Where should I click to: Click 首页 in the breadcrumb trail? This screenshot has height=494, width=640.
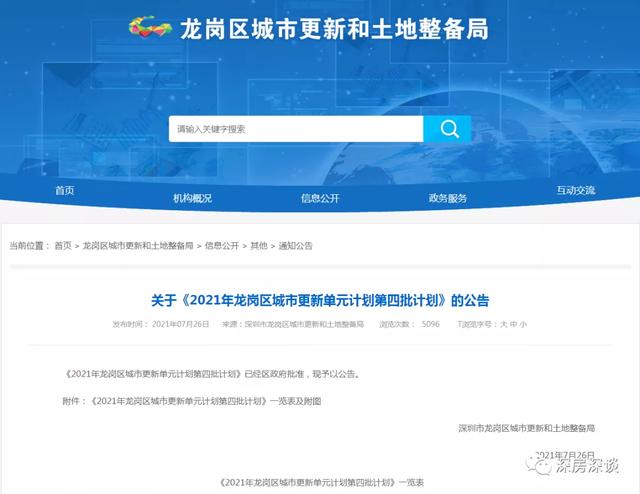(x=63, y=246)
